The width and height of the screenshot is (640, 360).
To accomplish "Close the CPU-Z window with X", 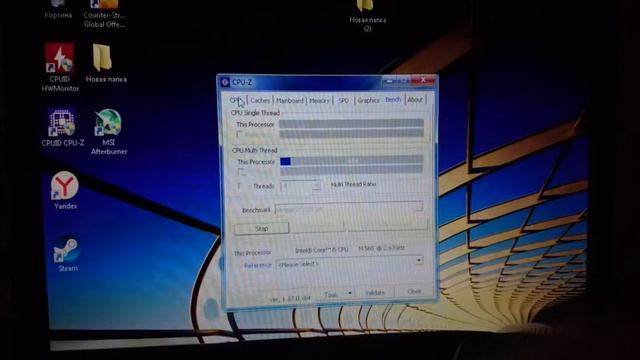I will coord(423,80).
